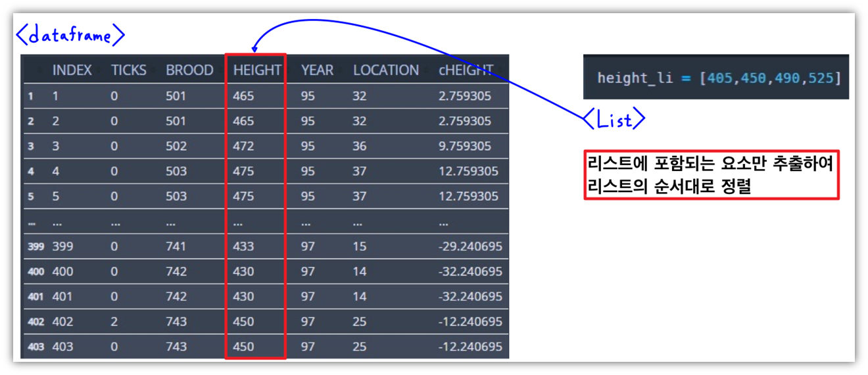Click LOCATION 25 in row 403

[x=360, y=347]
